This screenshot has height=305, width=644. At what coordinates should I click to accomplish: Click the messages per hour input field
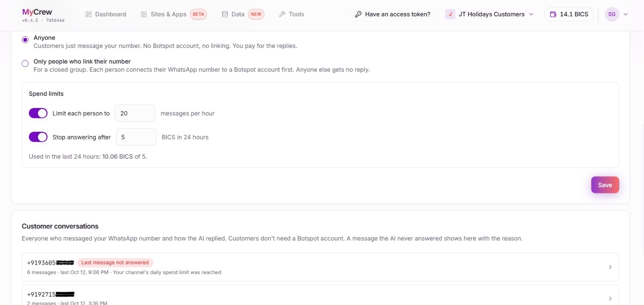(x=135, y=113)
